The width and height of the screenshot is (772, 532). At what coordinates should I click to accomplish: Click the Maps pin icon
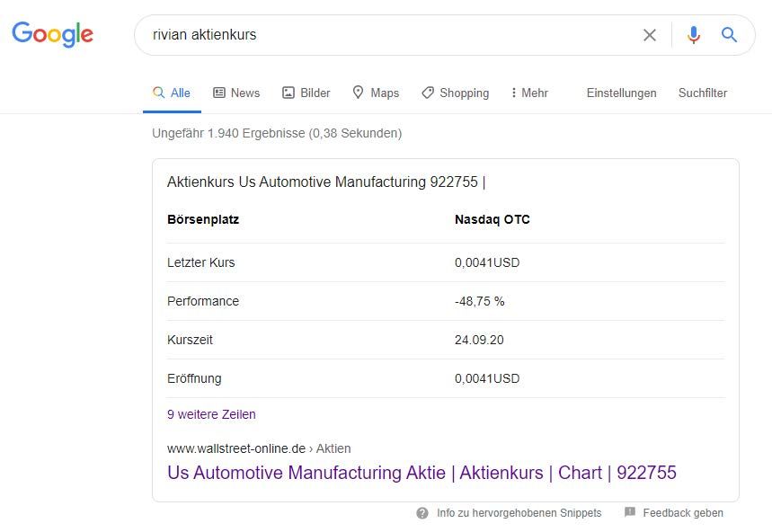[x=358, y=93]
